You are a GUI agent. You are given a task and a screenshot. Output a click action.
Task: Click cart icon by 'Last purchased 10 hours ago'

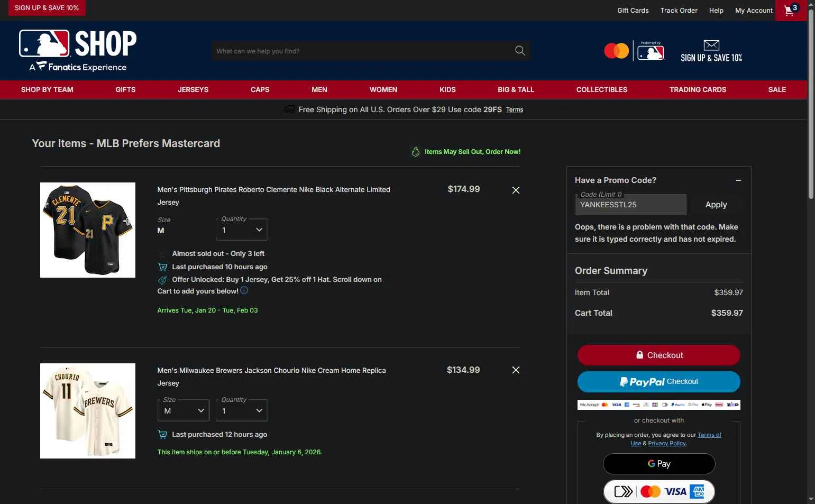(162, 267)
